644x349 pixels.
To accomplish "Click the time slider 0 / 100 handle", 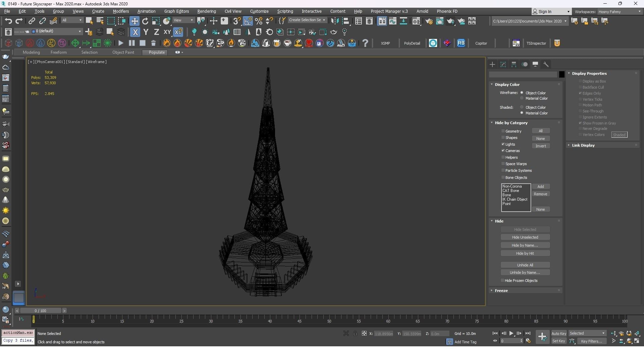I will pos(40,311).
